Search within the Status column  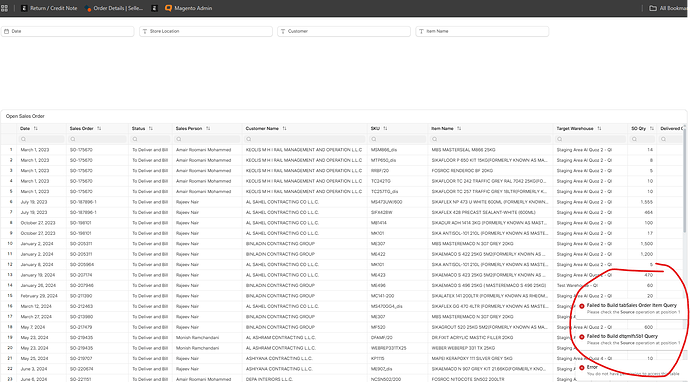tap(150, 139)
